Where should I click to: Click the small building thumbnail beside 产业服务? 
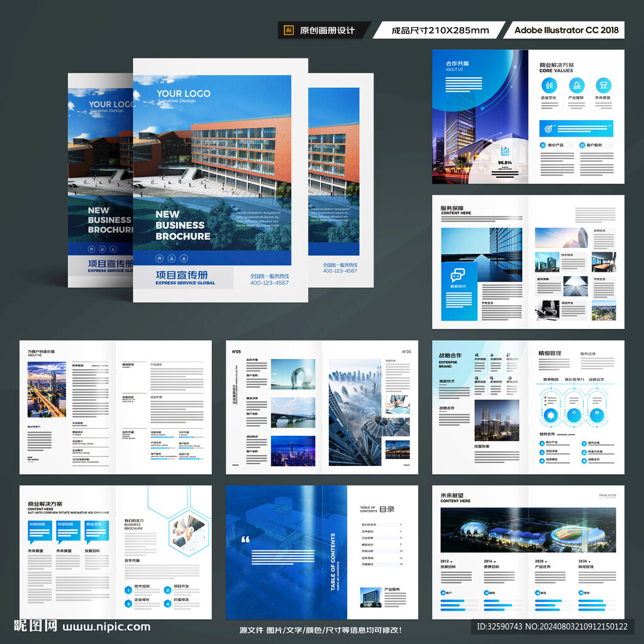[370, 597]
